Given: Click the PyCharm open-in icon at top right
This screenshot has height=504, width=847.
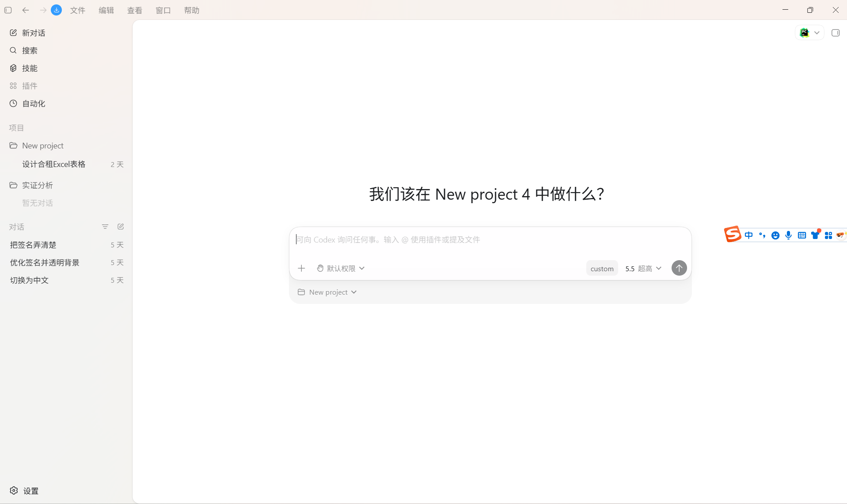Looking at the screenshot, I should coord(805,33).
